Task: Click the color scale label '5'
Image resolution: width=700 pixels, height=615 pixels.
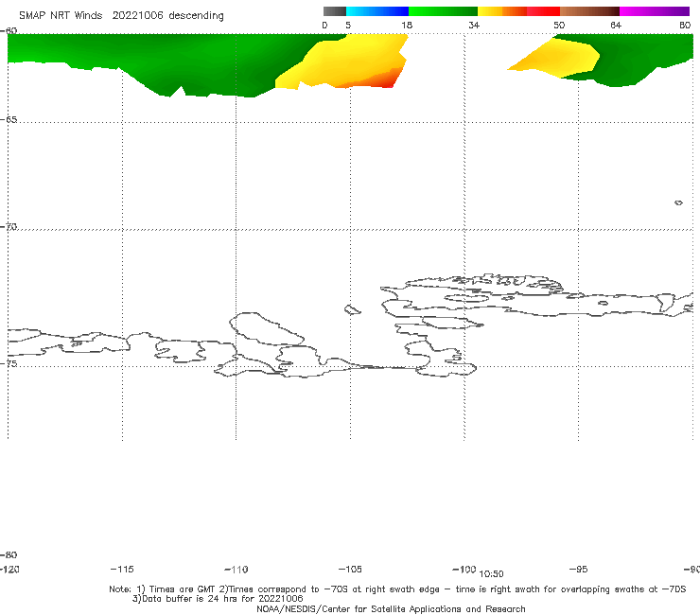Action: [x=348, y=25]
